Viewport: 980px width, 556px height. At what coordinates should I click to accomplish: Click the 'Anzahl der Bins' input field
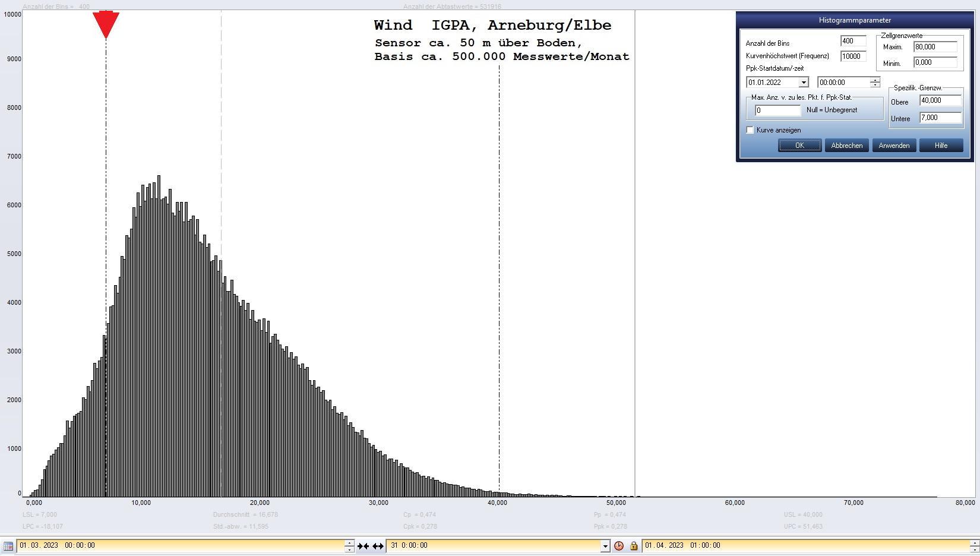pos(853,41)
